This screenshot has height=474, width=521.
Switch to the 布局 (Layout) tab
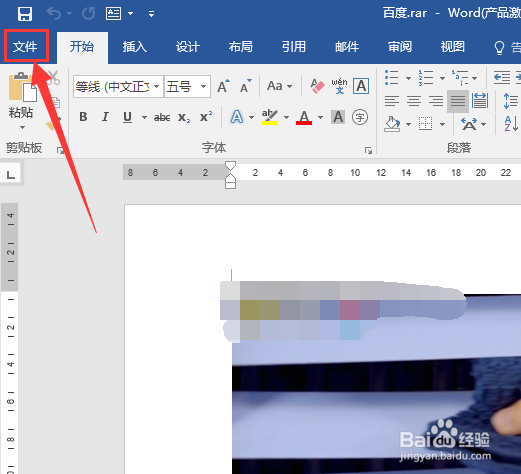240,47
